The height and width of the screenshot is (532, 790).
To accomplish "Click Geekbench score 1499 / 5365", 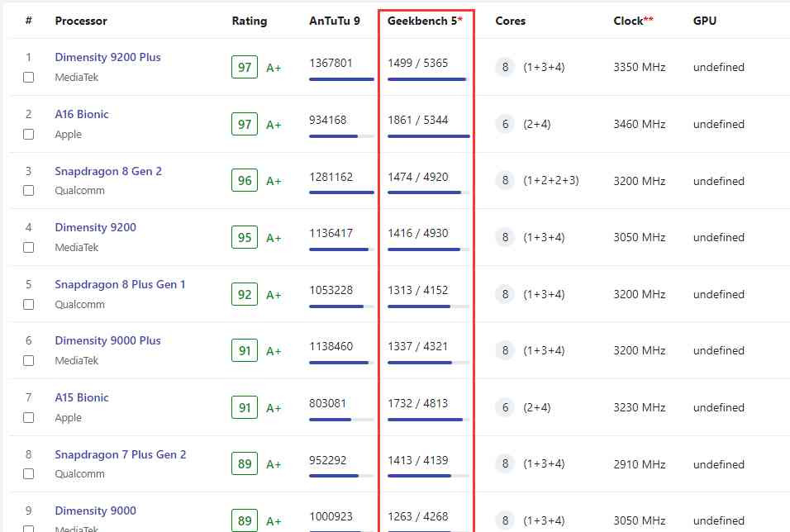I will pyautogui.click(x=417, y=63).
